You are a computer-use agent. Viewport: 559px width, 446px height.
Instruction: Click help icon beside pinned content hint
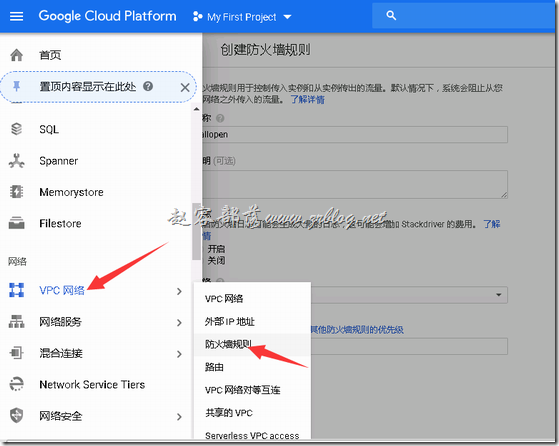pyautogui.click(x=148, y=86)
